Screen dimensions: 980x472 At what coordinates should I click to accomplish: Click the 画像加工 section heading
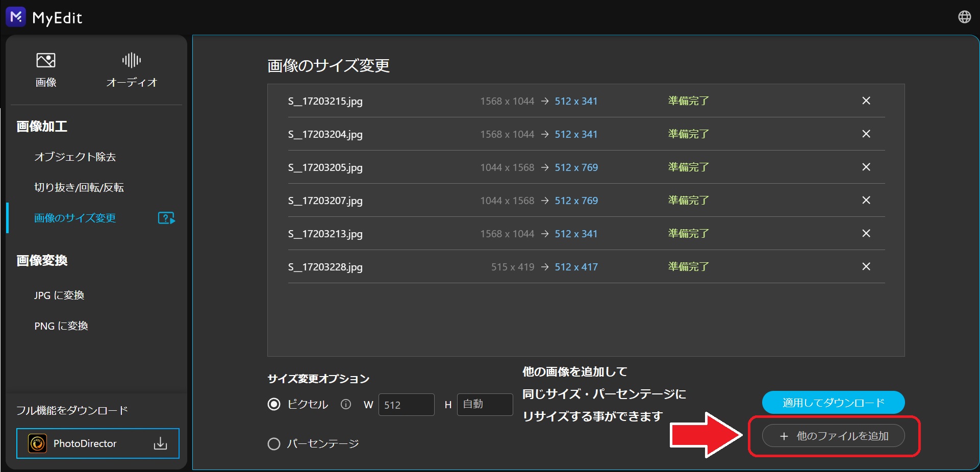click(x=42, y=126)
